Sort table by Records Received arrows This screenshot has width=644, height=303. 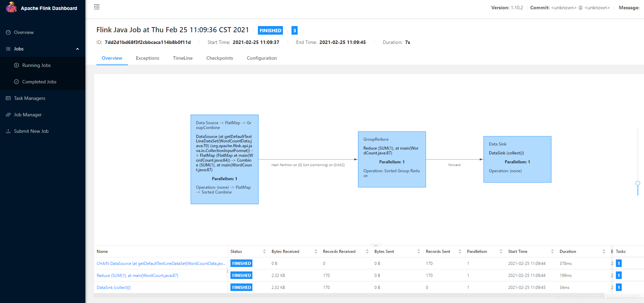click(x=367, y=252)
